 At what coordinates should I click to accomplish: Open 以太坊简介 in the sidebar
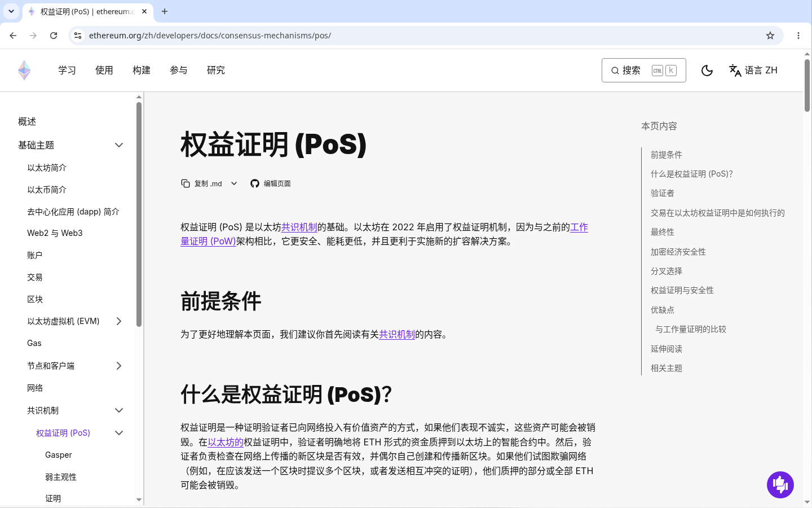coord(47,168)
